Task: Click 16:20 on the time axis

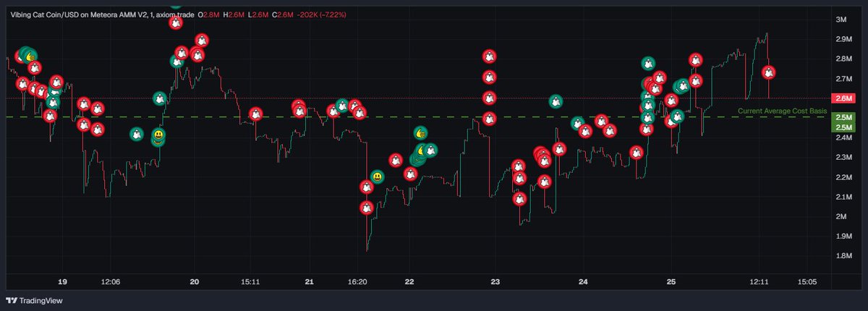Action: pos(357,281)
